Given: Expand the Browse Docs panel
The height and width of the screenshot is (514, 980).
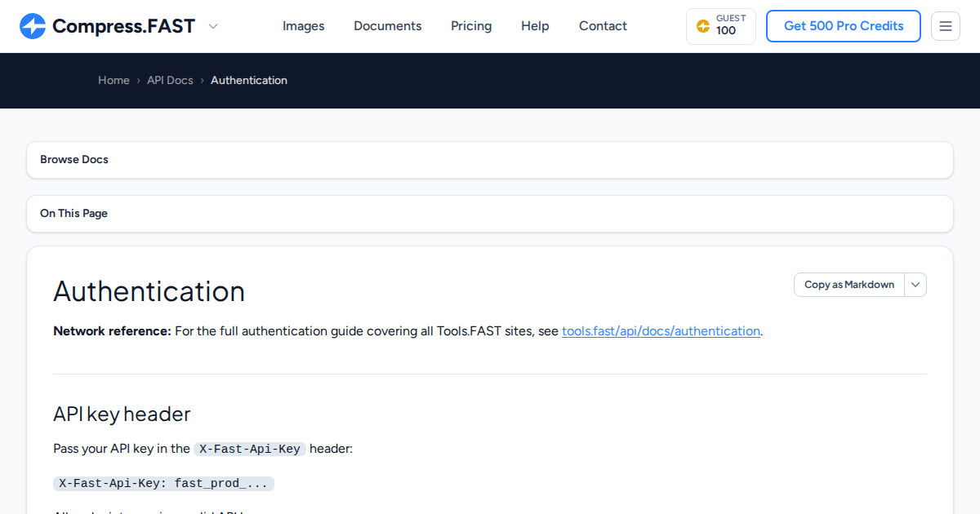Looking at the screenshot, I should click(490, 160).
